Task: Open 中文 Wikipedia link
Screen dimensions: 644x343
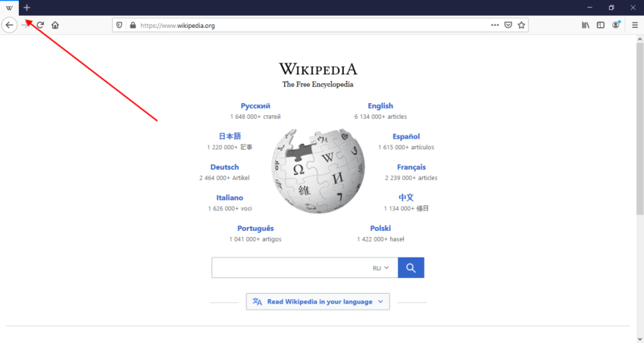Action: pos(406,198)
